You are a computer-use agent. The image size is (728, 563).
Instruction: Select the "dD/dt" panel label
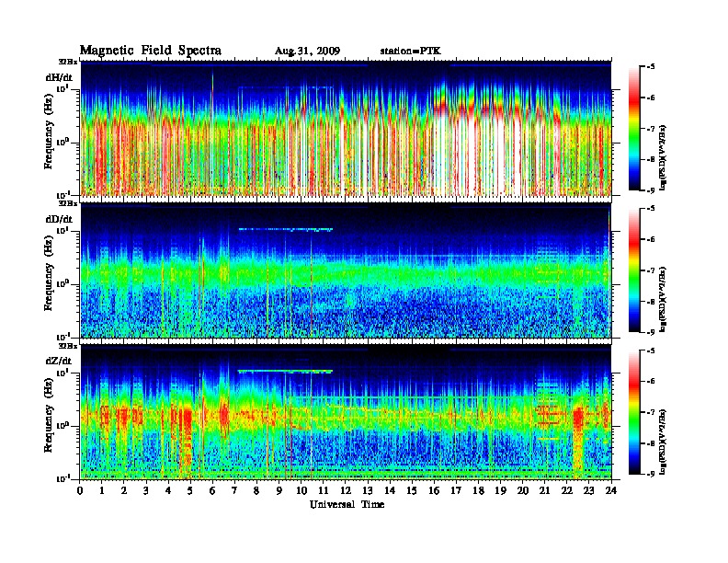59,219
